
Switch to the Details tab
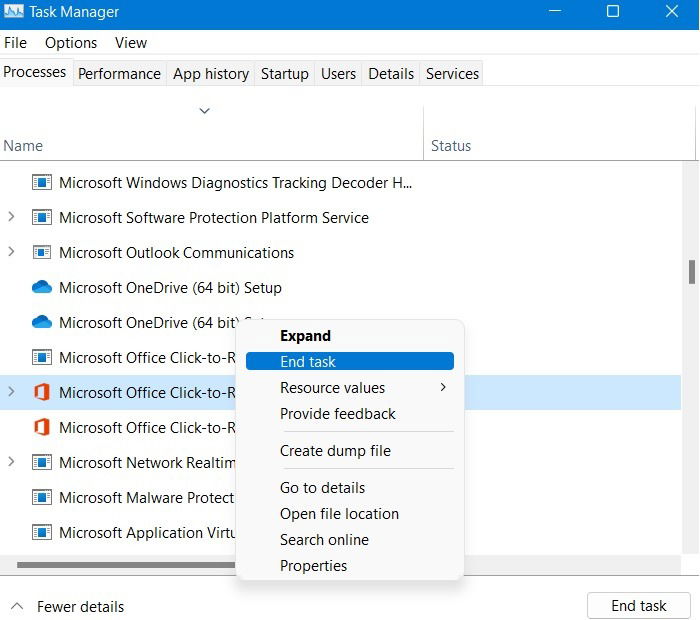tap(391, 74)
